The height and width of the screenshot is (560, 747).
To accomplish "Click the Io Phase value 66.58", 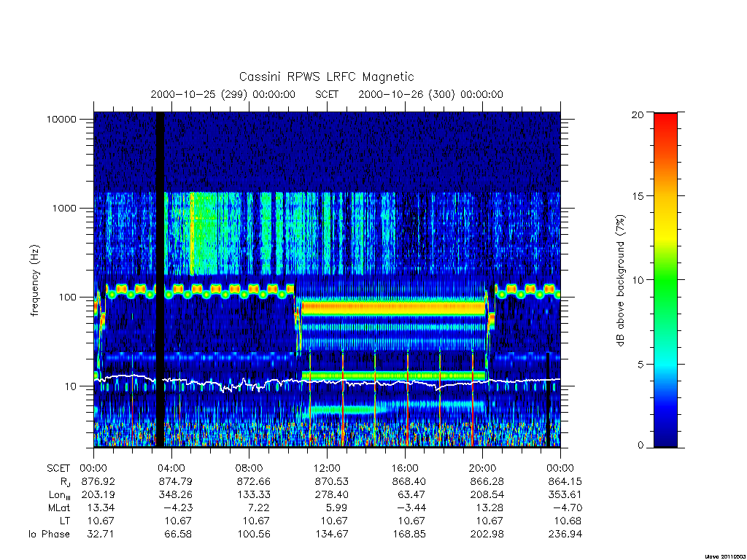I will click(178, 534).
